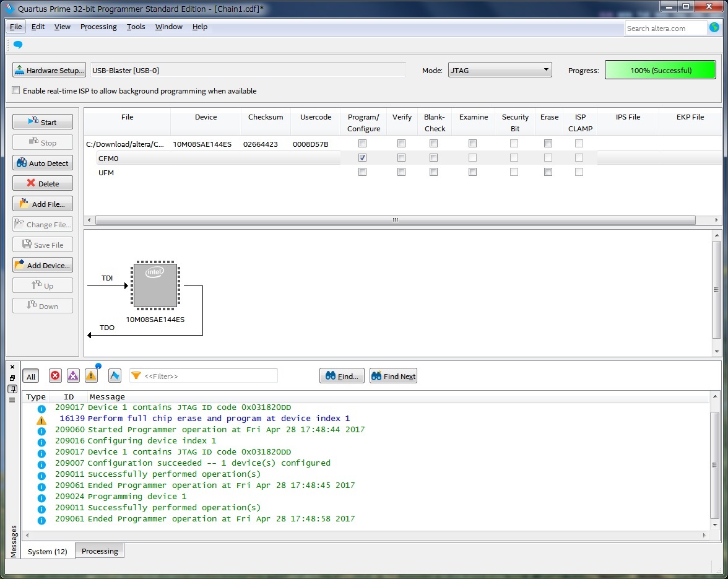Switch to the Processing messages tab
728x579 pixels.
pos(100,551)
